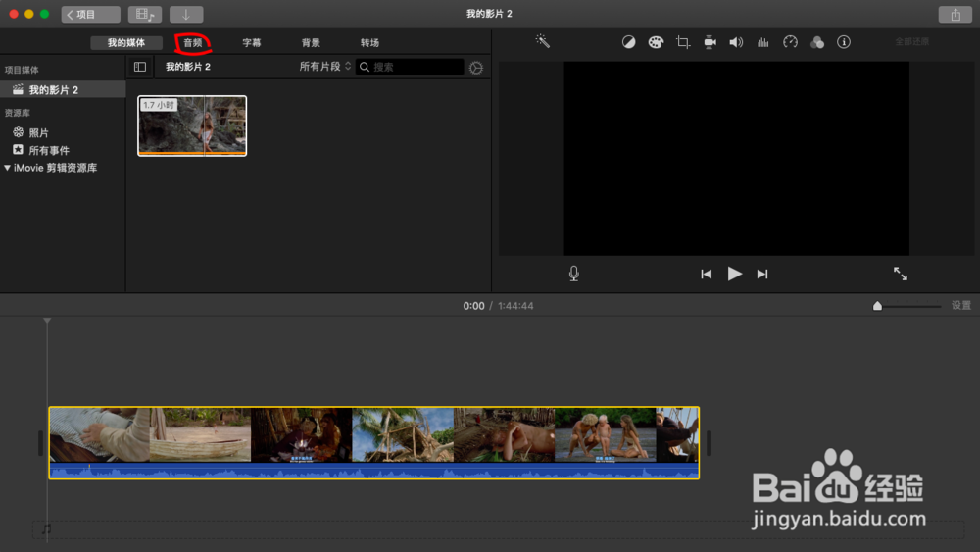Open the speedometer speed controls

pos(790,42)
